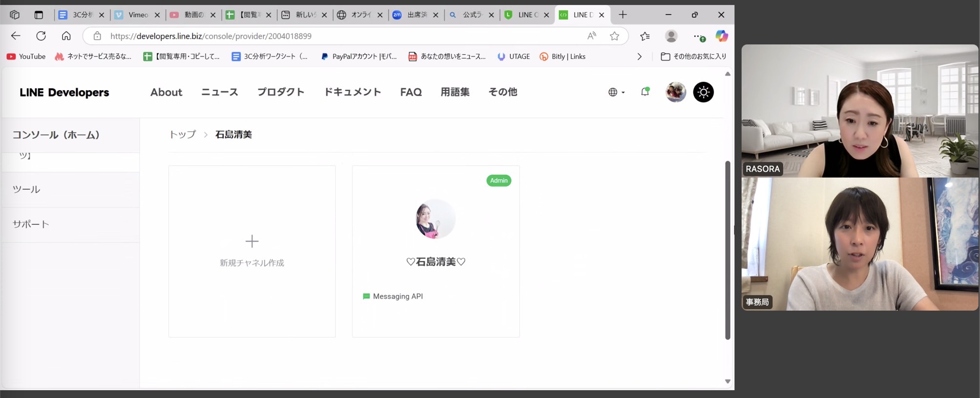Expand the bookmarks overflow chevron
This screenshot has width=980, height=398.
639,57
